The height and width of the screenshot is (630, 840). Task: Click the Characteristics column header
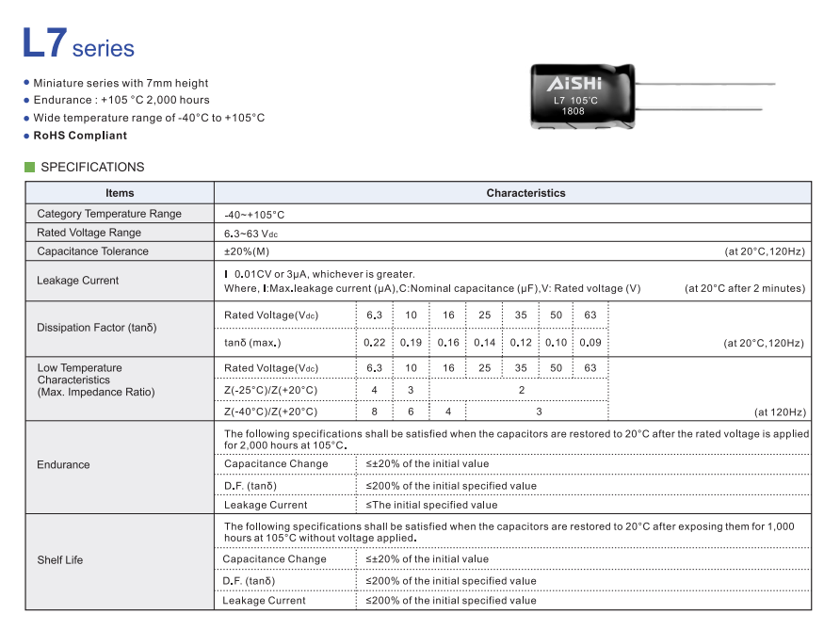tap(525, 193)
